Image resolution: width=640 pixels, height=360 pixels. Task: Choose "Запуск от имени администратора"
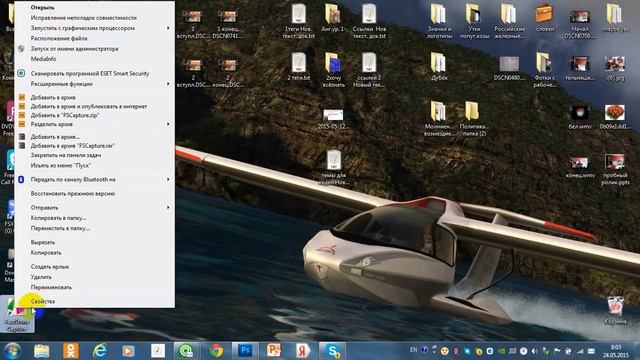[95, 49]
